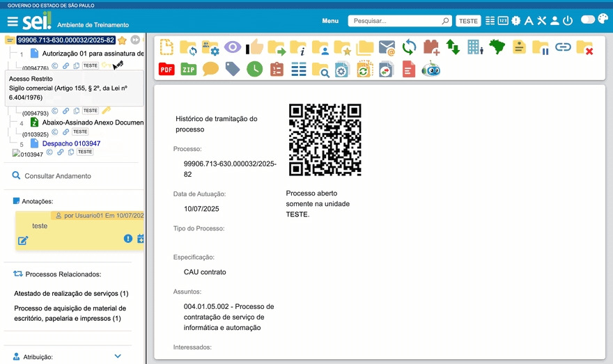Select process 99906.713-630.000032/2025-82 in tree
This screenshot has height=364, width=613.
pyautogui.click(x=66, y=40)
